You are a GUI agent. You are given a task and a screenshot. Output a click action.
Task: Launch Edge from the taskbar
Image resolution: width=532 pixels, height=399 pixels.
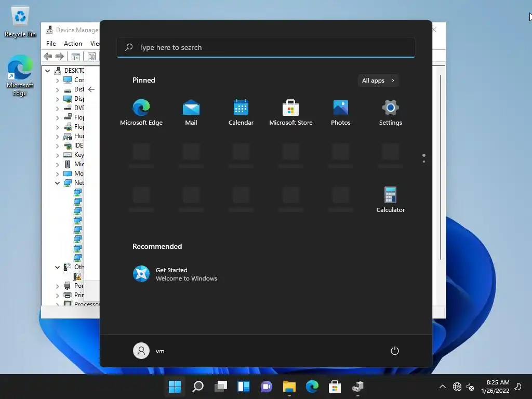click(x=312, y=387)
